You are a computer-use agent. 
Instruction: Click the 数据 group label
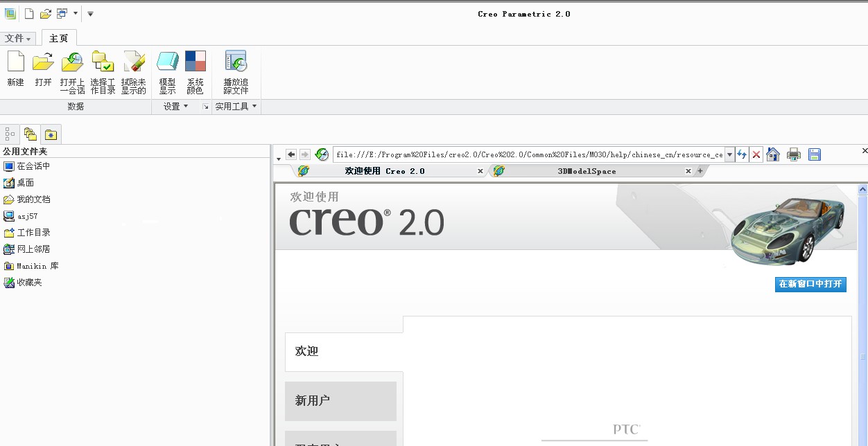(76, 107)
